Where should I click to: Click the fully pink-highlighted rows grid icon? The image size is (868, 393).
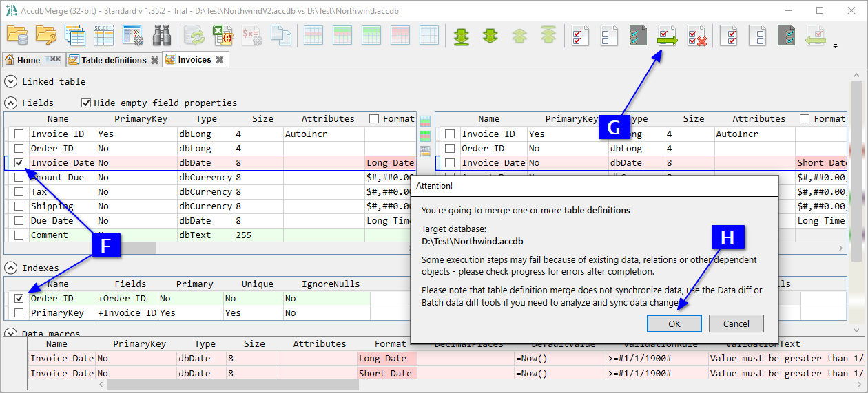tap(401, 35)
